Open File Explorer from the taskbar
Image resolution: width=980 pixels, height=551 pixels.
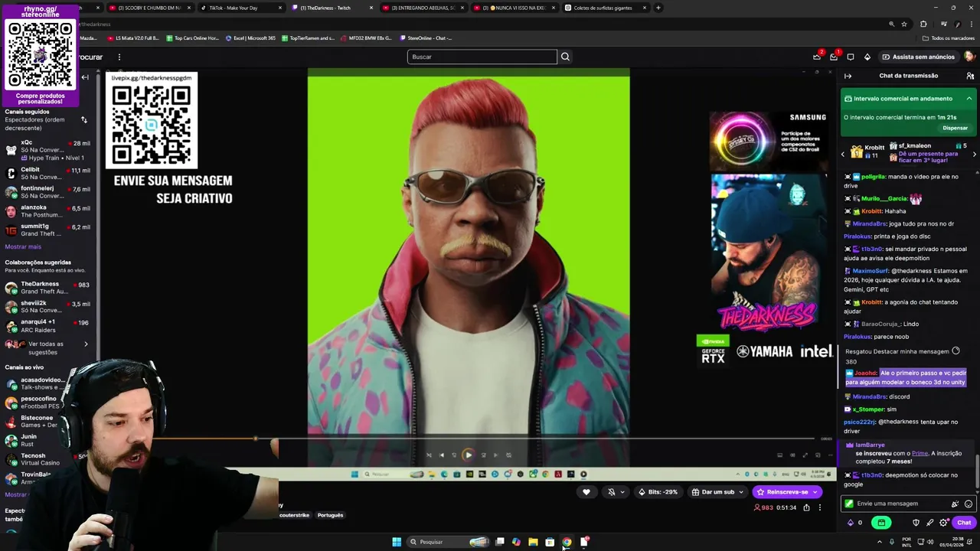click(533, 542)
